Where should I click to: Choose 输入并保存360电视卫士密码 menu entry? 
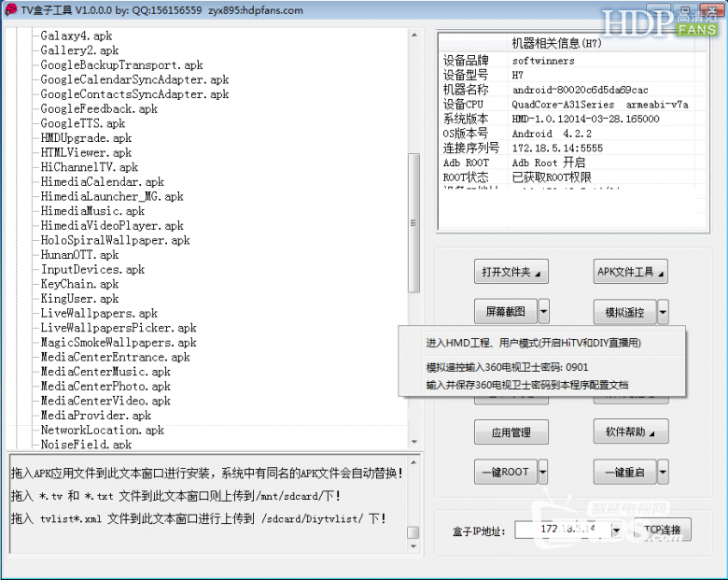(527, 385)
